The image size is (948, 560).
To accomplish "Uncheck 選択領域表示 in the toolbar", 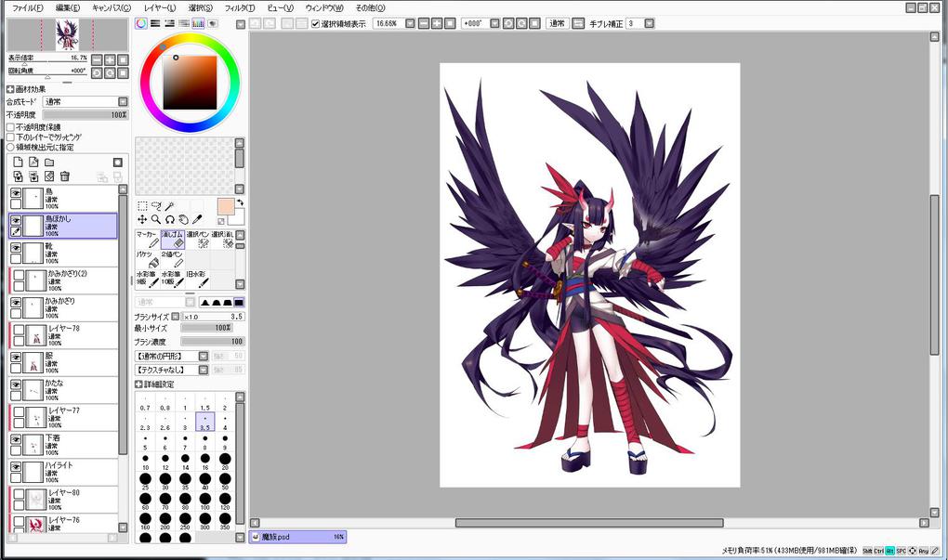I will [x=315, y=23].
